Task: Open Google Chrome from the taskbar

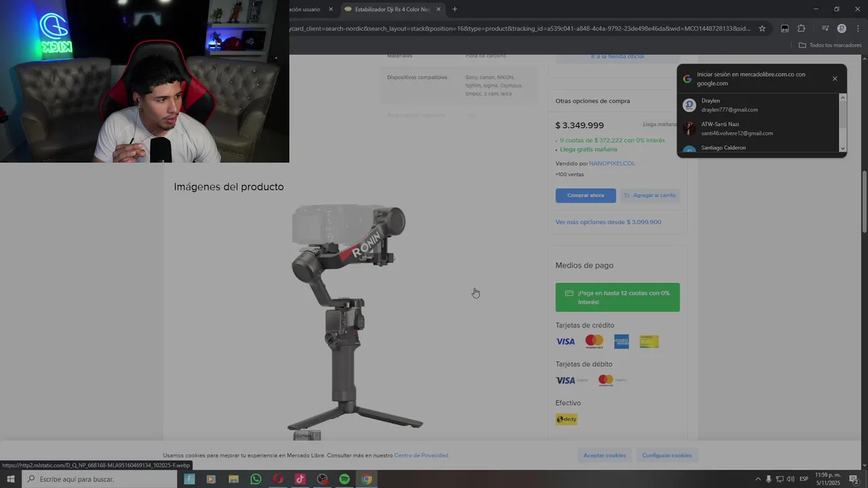Action: click(x=366, y=479)
